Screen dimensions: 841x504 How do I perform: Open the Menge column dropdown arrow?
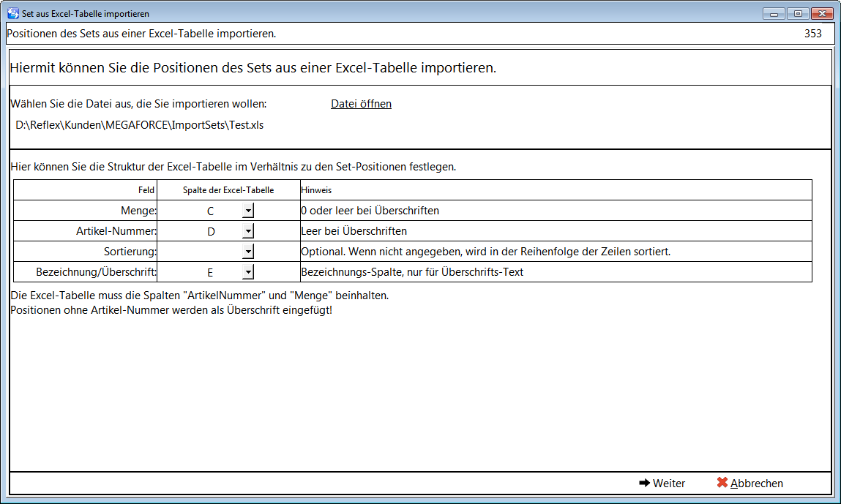248,211
